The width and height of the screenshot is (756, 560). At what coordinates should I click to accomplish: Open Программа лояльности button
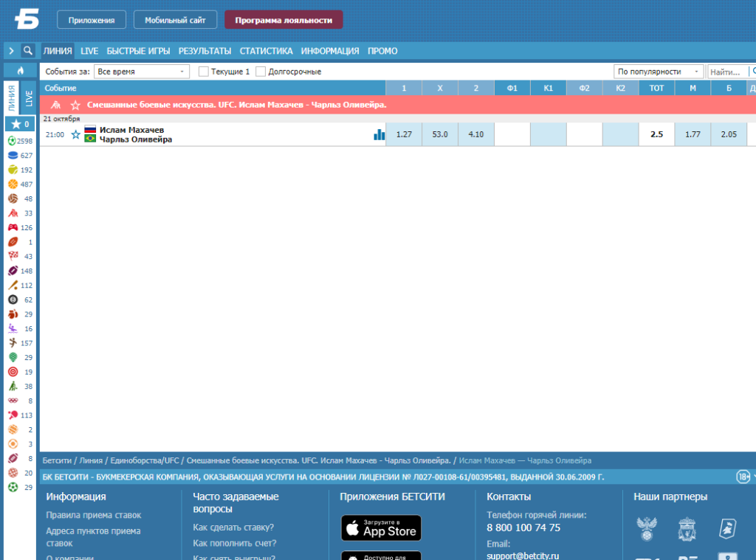[283, 20]
